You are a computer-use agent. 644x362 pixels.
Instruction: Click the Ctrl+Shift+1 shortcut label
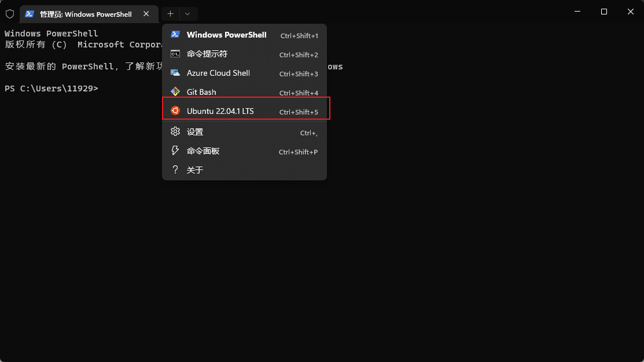click(299, 36)
